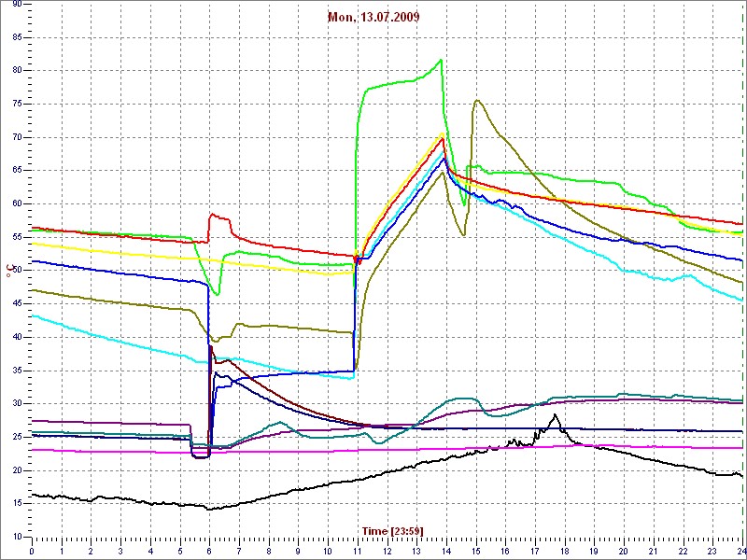Select hour 14 on the time axis
Screen dimensions: 747x560
click(x=445, y=551)
